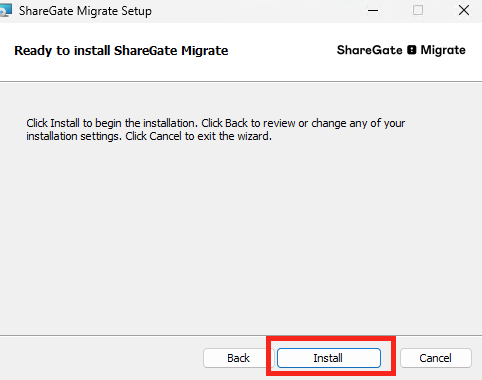The width and height of the screenshot is (482, 380).
Task: Click the empty footer area left of Back
Action: [x=100, y=358]
